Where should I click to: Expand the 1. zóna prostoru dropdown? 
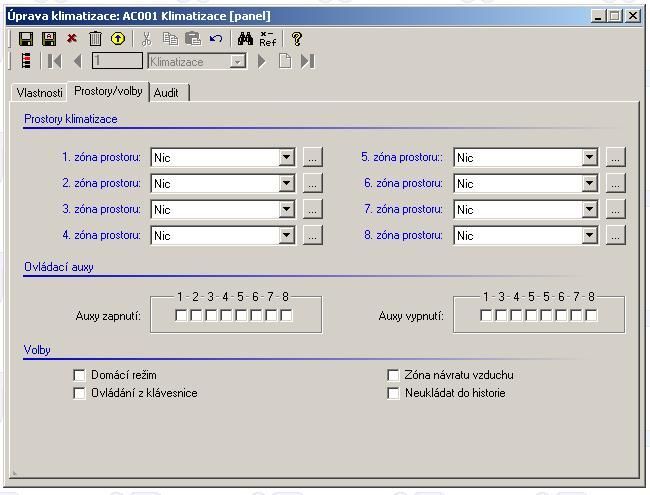[x=287, y=157]
